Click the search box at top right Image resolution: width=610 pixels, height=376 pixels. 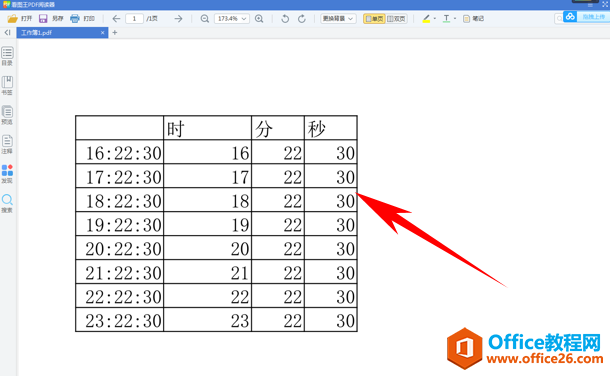click(559, 18)
